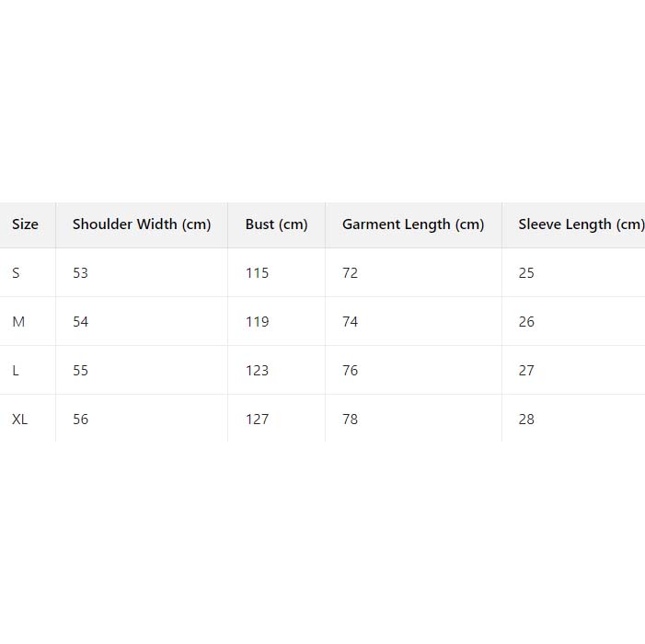Click sleeve length value 26

pos(526,322)
